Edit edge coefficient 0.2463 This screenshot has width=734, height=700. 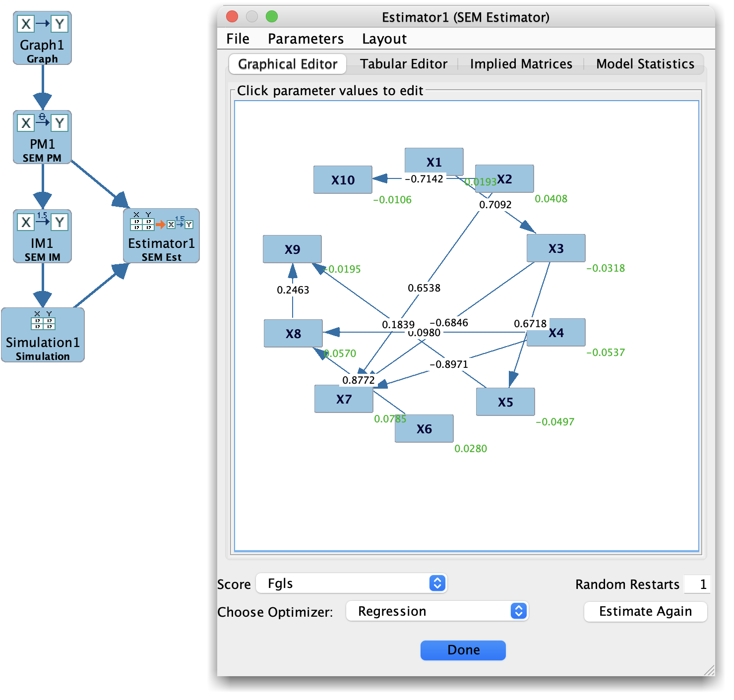tap(293, 290)
